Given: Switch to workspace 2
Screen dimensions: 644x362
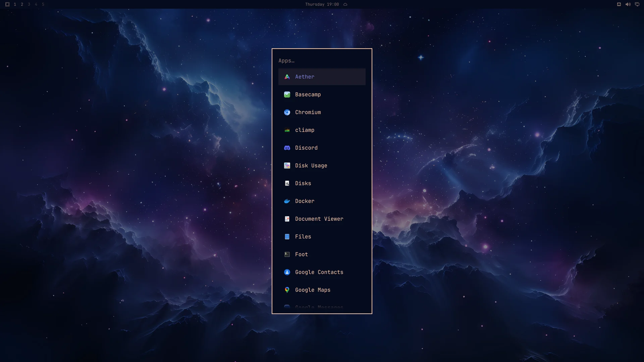Looking at the screenshot, I should pos(22,4).
